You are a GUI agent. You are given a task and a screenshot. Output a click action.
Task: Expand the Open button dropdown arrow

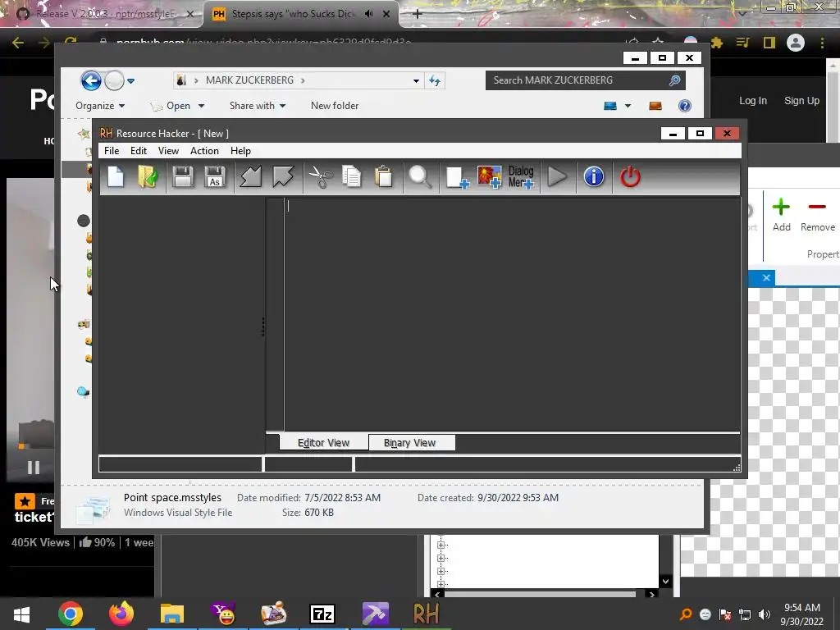tap(201, 106)
